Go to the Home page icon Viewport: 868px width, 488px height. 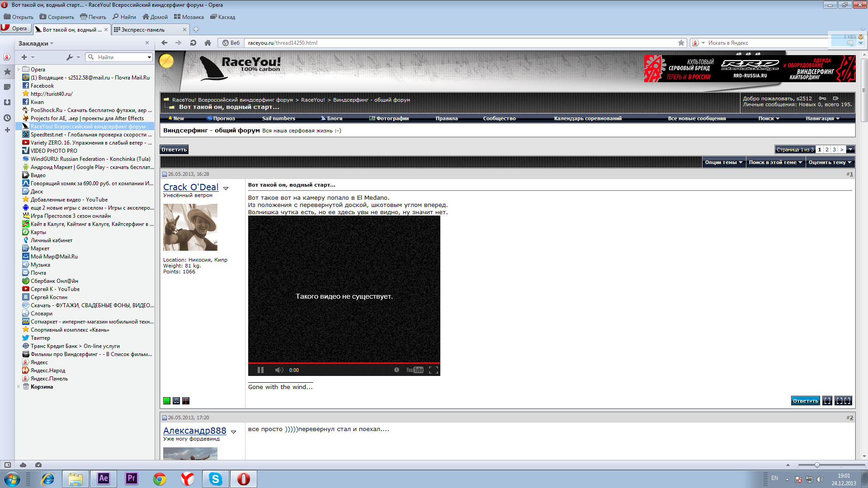pos(208,43)
